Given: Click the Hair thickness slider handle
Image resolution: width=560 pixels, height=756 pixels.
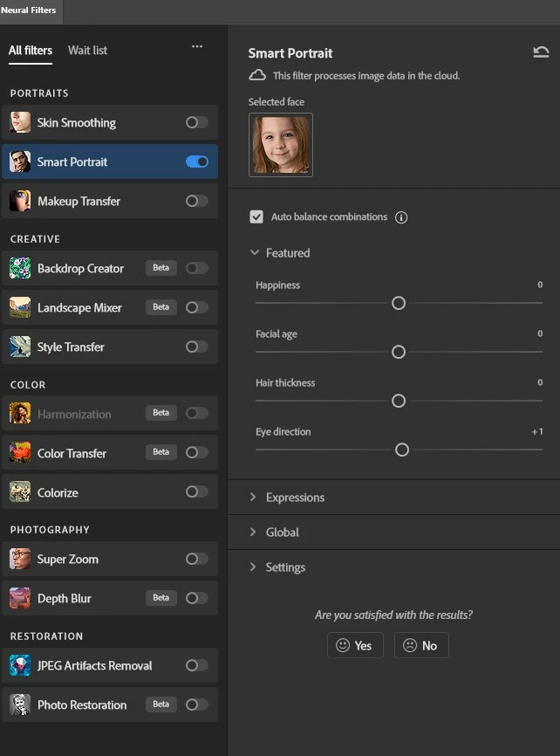Looking at the screenshot, I should [399, 401].
